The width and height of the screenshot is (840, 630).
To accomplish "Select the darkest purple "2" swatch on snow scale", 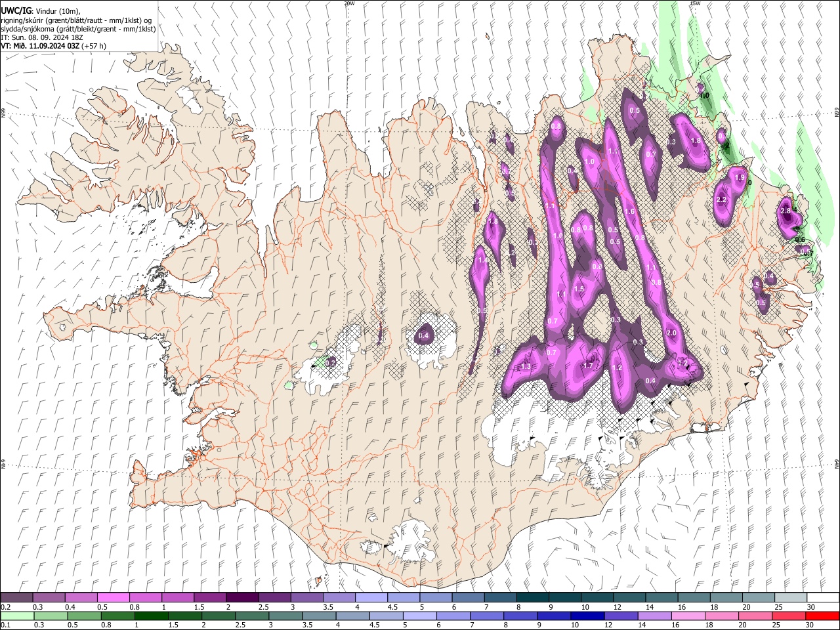I will pyautogui.click(x=241, y=598).
